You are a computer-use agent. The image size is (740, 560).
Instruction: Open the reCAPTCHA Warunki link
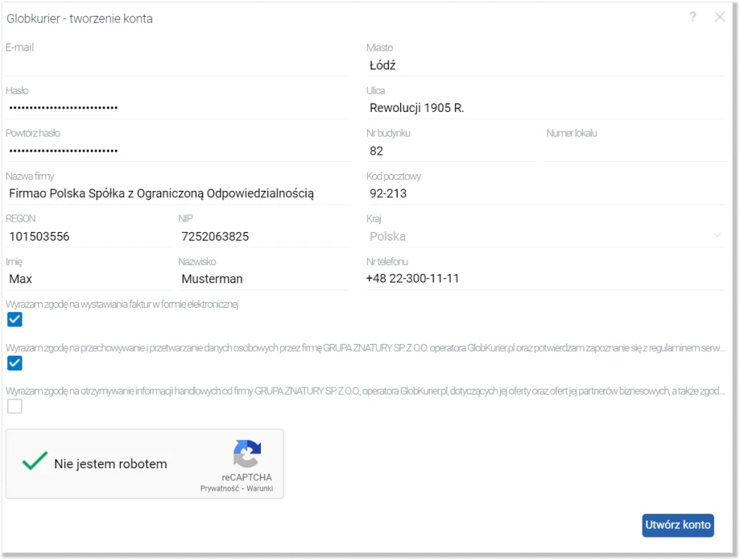(x=259, y=488)
